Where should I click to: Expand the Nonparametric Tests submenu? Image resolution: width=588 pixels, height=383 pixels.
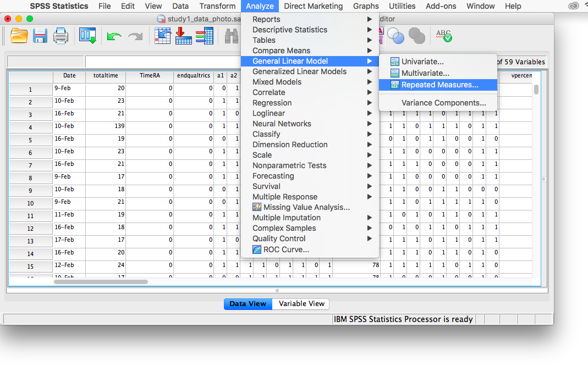tap(310, 165)
